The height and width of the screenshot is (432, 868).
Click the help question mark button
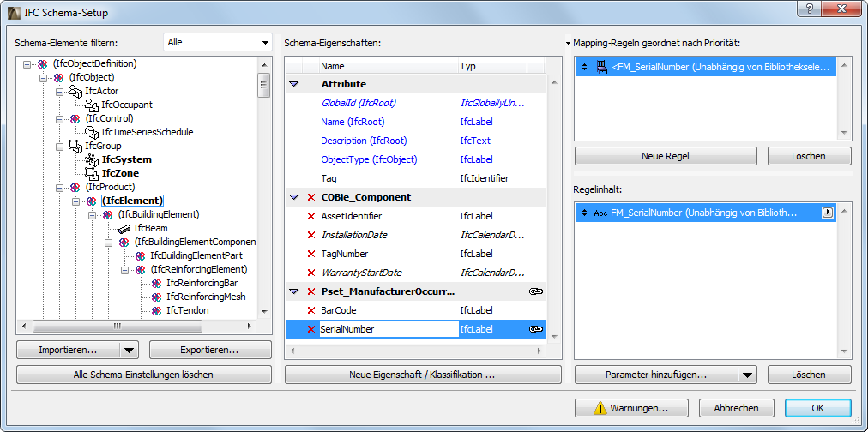click(809, 9)
